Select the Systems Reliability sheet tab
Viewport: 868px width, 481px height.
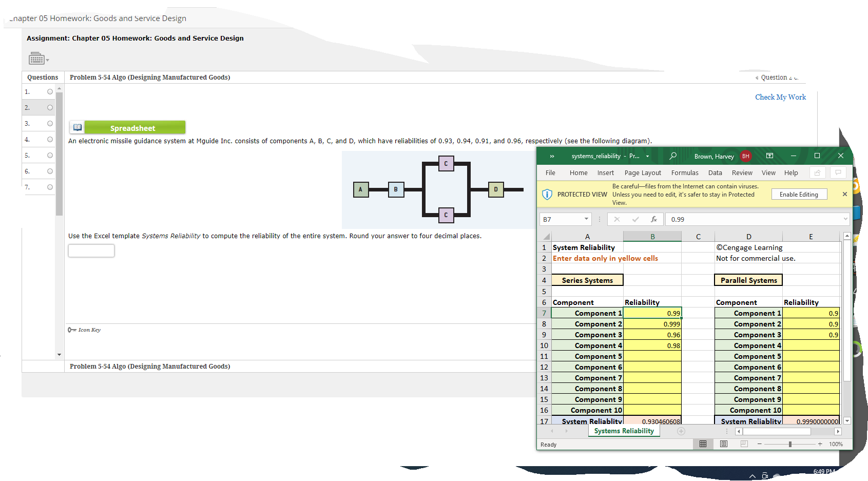click(x=624, y=431)
